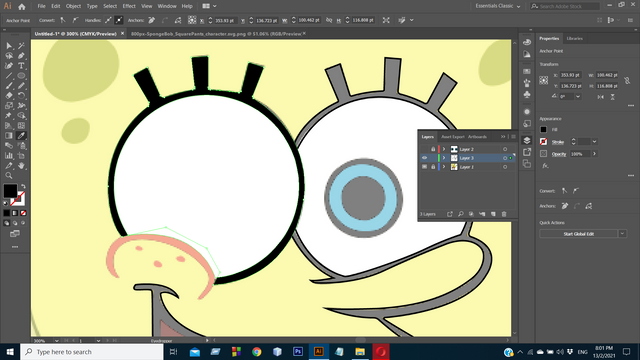The width and height of the screenshot is (640, 360).
Task: Open Edit Toolbar three dots
Action: tap(15, 247)
